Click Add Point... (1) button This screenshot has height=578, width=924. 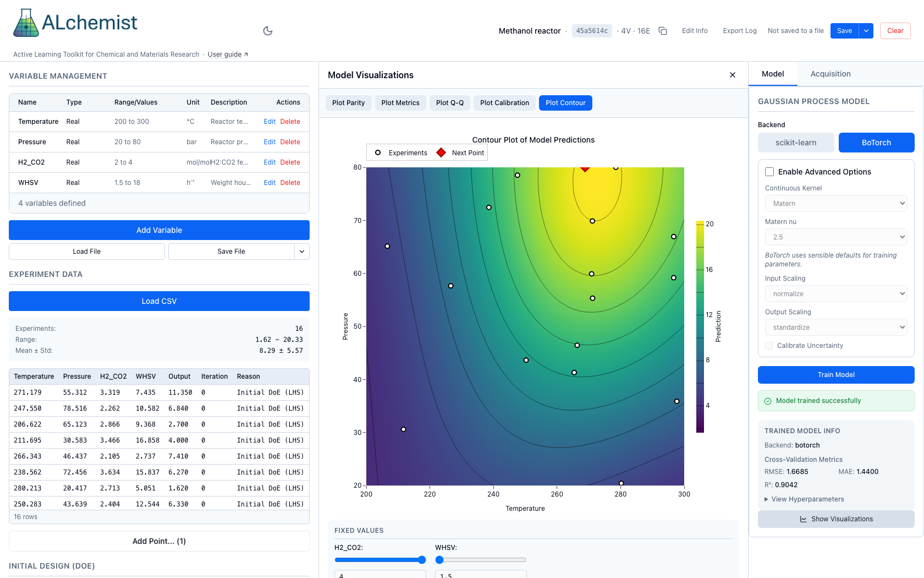point(159,541)
